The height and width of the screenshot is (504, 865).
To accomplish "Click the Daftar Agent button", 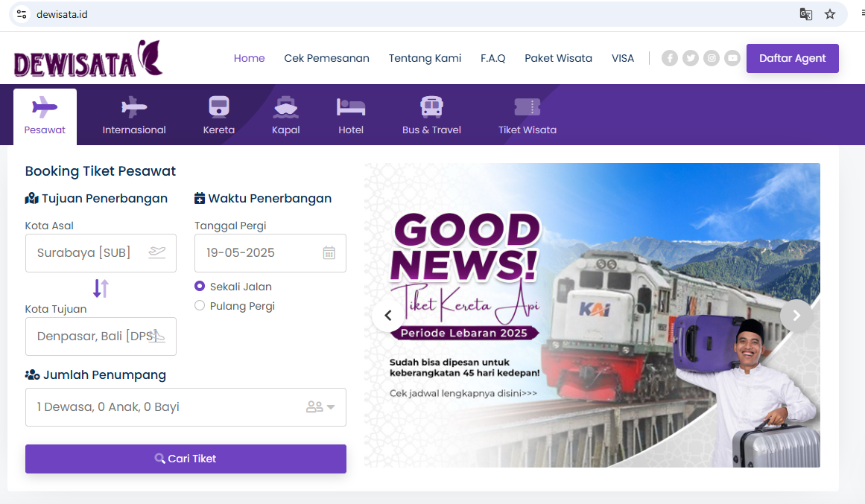I will 792,58.
